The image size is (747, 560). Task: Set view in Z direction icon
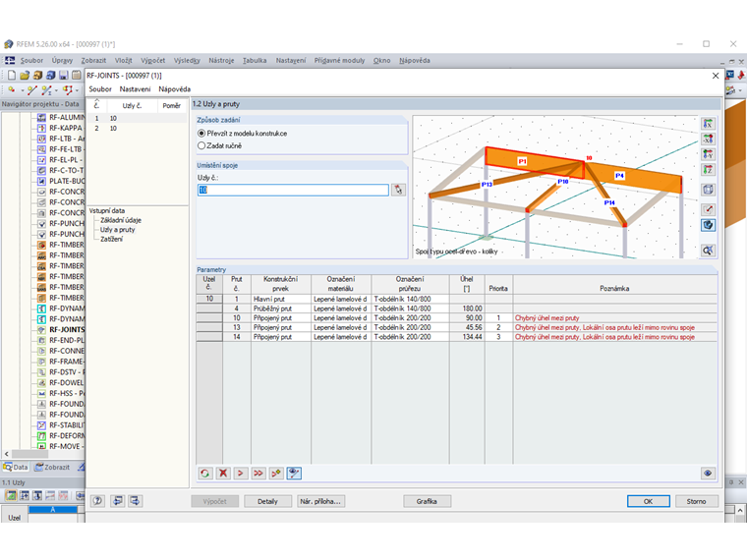[x=708, y=170]
